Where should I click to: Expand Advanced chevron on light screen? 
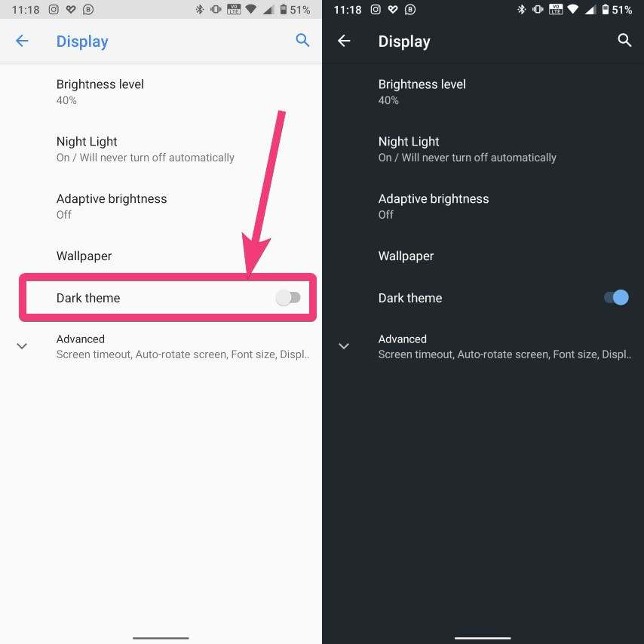tap(22, 346)
